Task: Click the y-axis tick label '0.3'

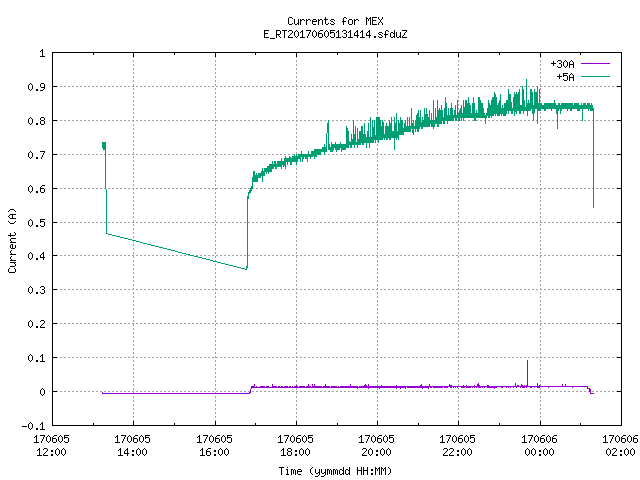Action: [36, 290]
